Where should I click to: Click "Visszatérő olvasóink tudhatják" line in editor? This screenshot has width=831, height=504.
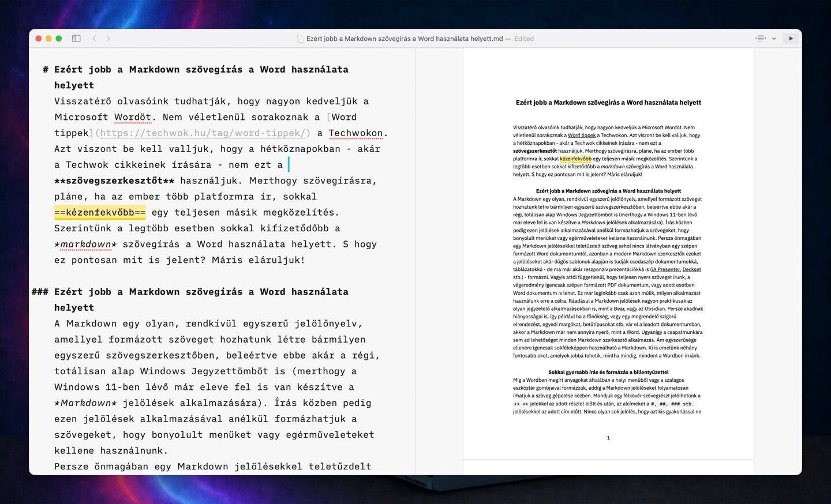pos(211,101)
